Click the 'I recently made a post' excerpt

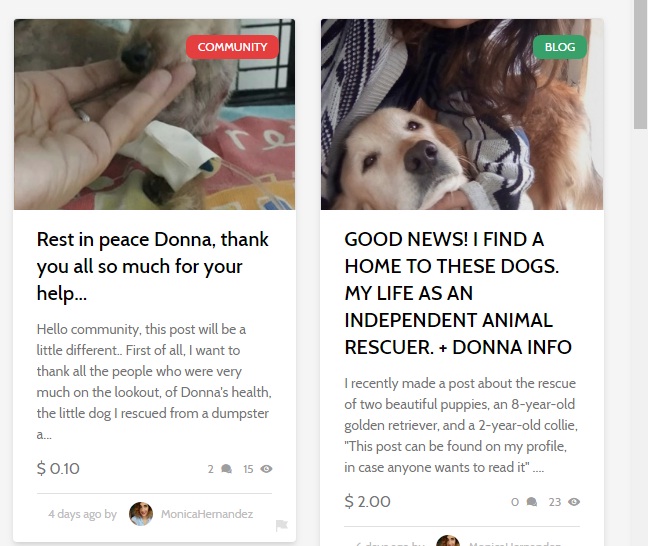pyautogui.click(x=461, y=425)
